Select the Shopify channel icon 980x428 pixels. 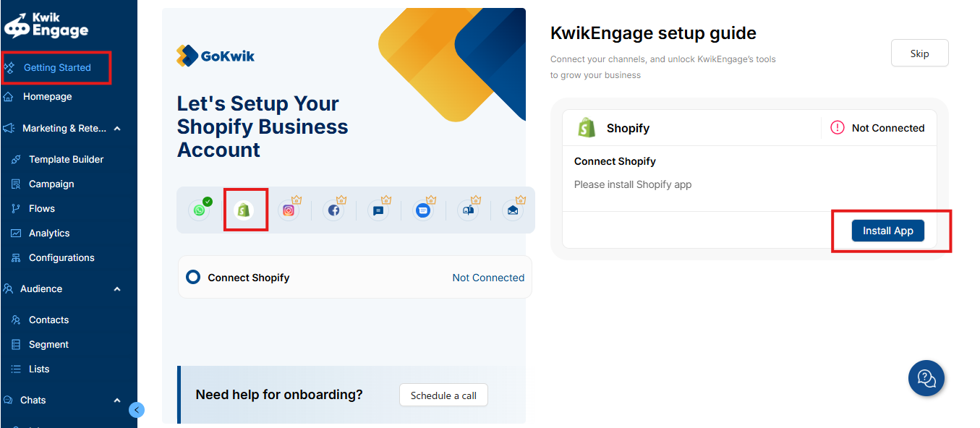click(x=244, y=210)
